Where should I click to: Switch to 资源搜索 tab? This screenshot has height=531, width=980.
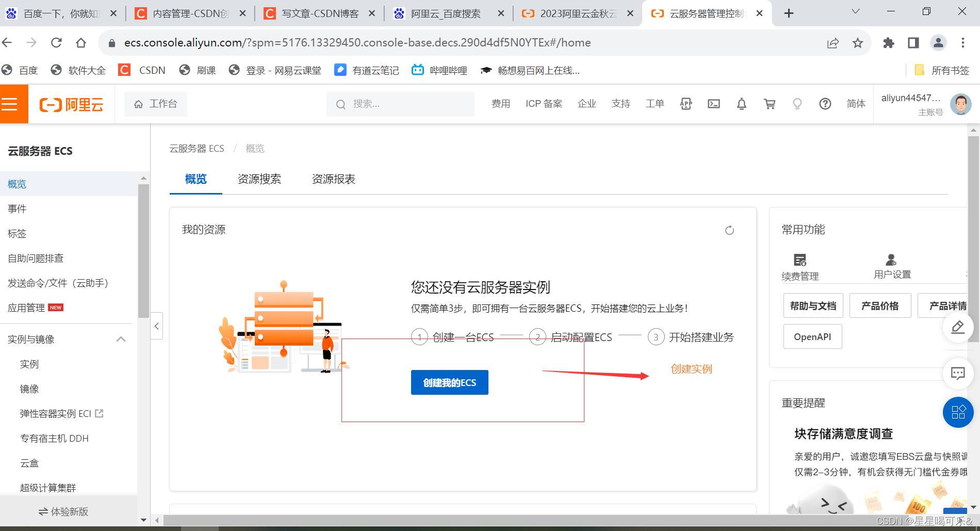[x=259, y=179]
